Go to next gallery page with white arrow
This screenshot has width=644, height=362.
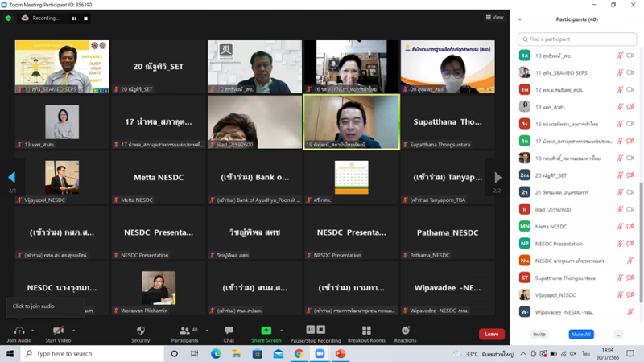pyautogui.click(x=497, y=177)
